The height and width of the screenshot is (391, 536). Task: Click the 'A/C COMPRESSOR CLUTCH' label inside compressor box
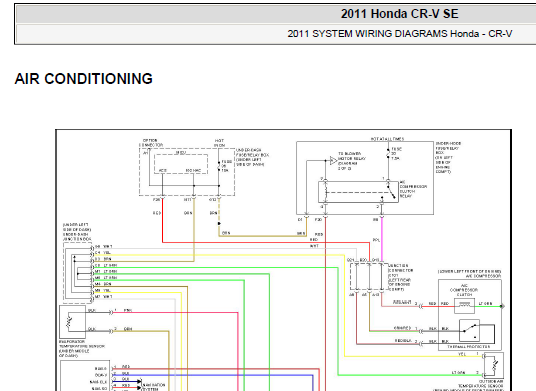[464, 290]
